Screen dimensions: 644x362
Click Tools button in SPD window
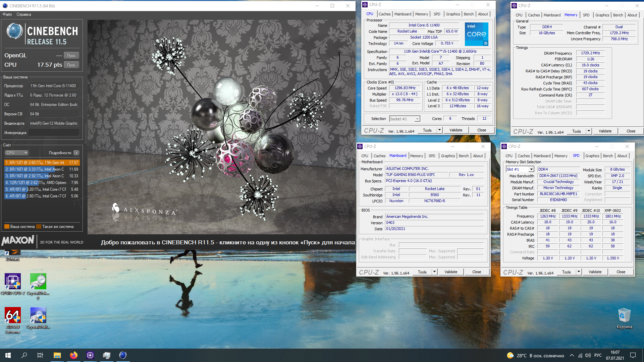click(567, 272)
